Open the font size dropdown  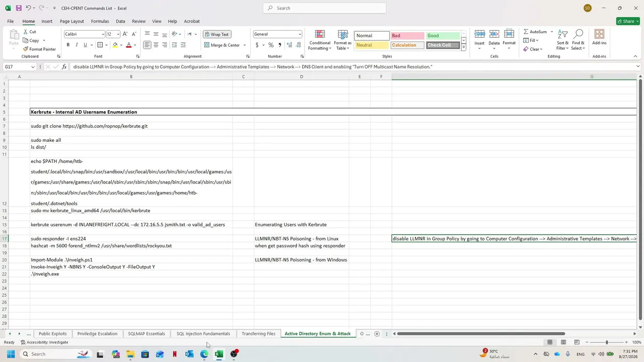(x=118, y=34)
